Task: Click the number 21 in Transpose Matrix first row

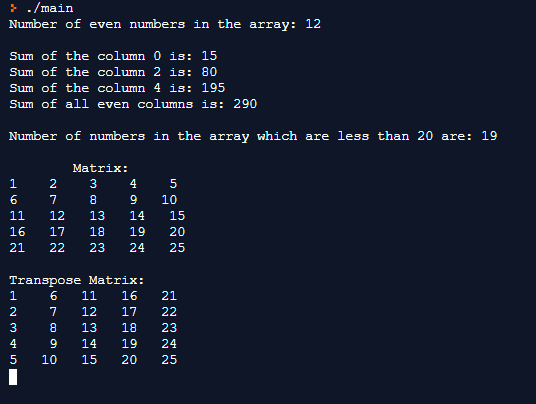Action: click(169, 296)
